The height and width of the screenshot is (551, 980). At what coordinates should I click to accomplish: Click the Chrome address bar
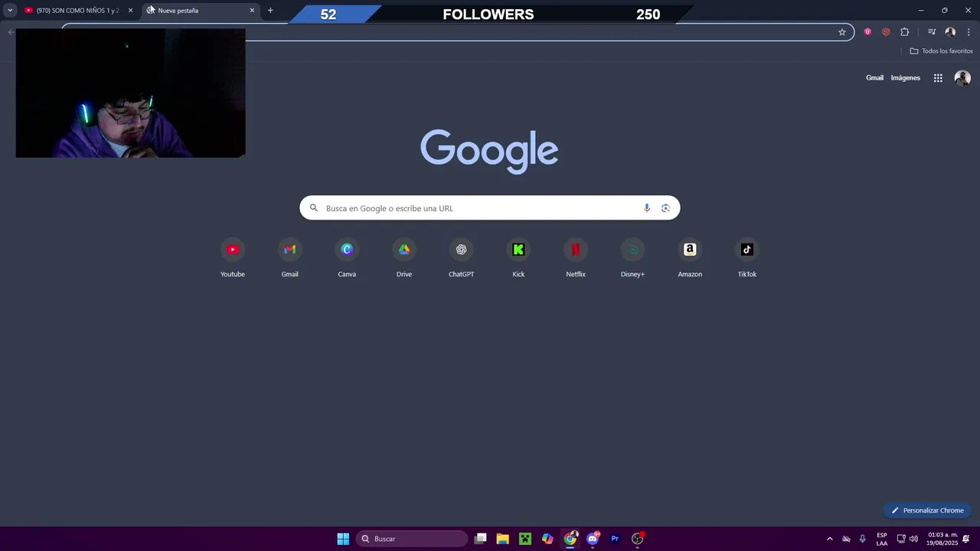click(458, 32)
